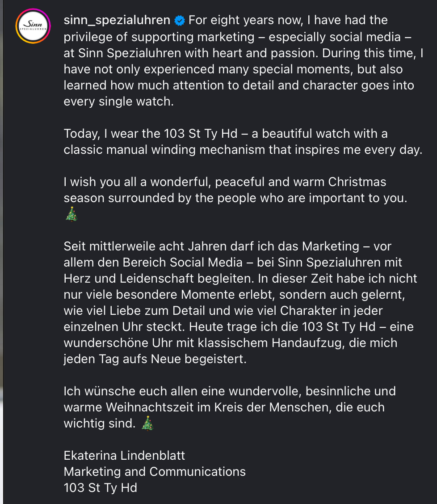Click the 'Marketing and Communications' line
The image size is (437, 504).
[x=155, y=471]
